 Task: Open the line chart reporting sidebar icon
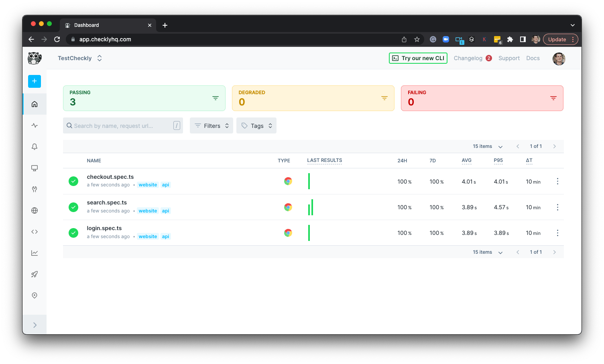coord(35,253)
